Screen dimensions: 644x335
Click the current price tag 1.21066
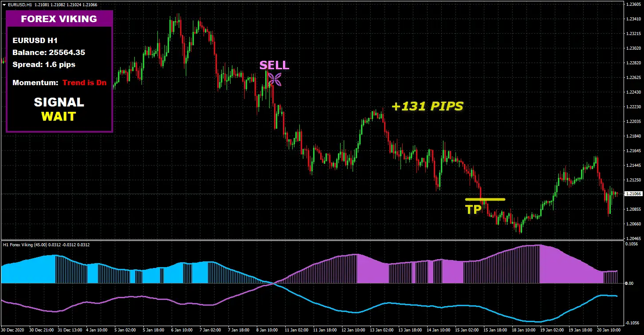(633, 194)
